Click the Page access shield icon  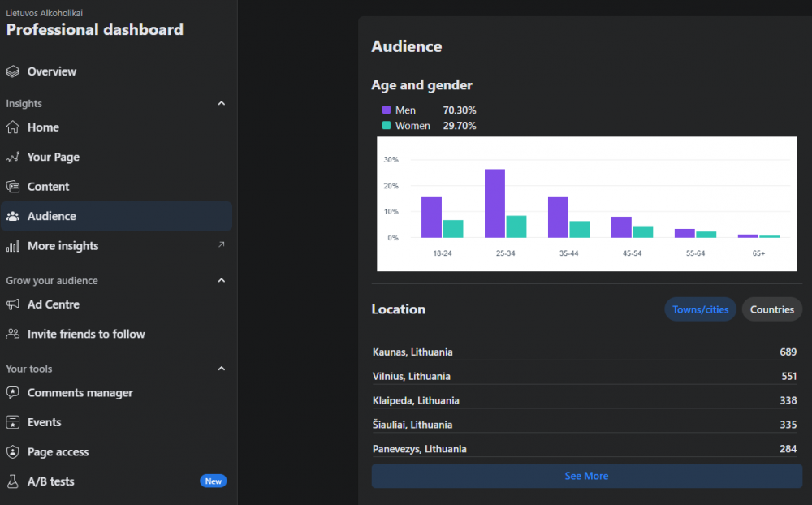click(13, 452)
